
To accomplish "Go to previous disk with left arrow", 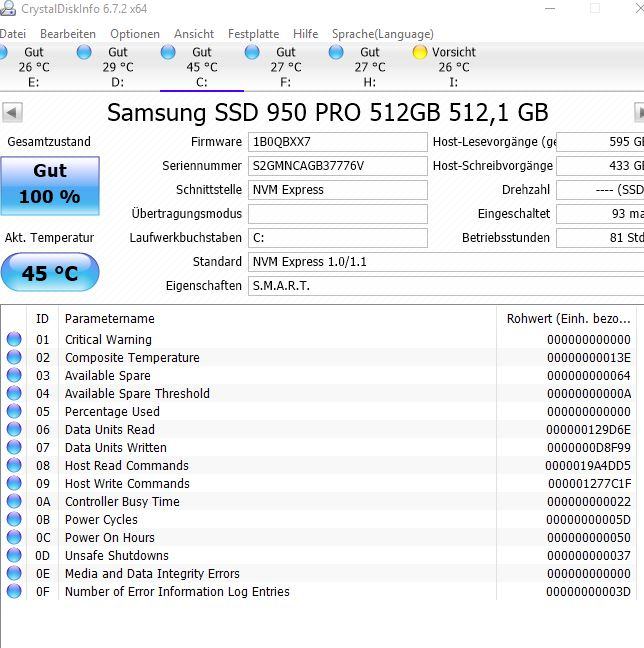I will click(x=12, y=112).
